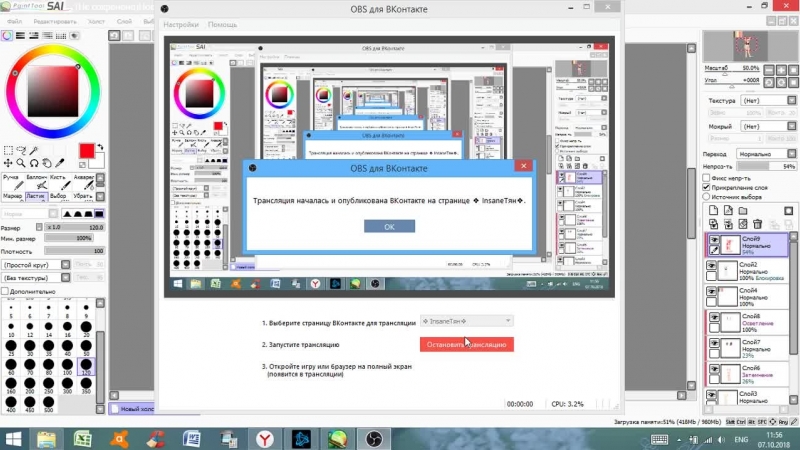Image resolution: width=800 pixels, height=450 pixels.
Task: Select the zoom magnifier tool in SAI
Action: 21,163
